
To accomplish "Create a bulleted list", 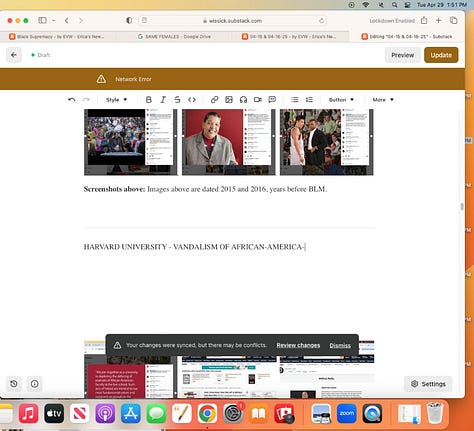I will point(295,100).
